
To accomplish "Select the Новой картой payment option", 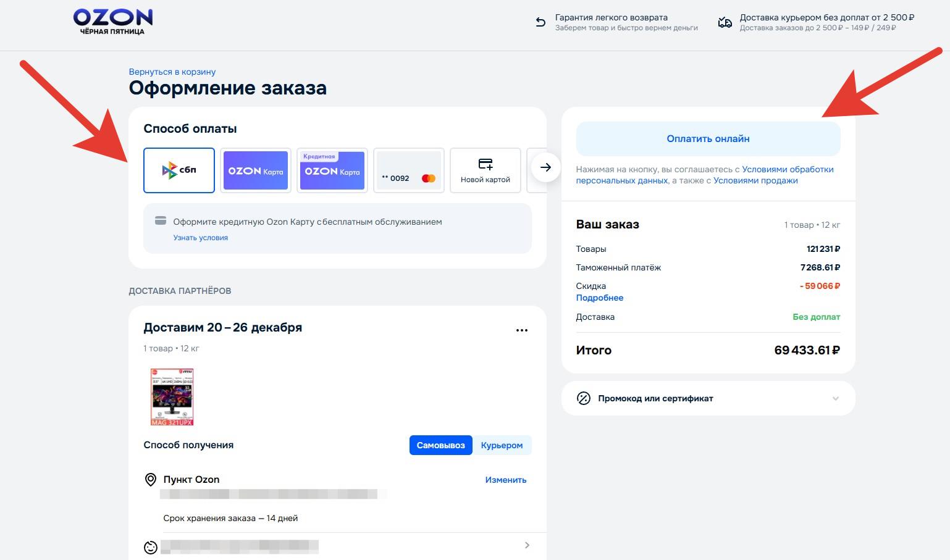I will point(486,170).
